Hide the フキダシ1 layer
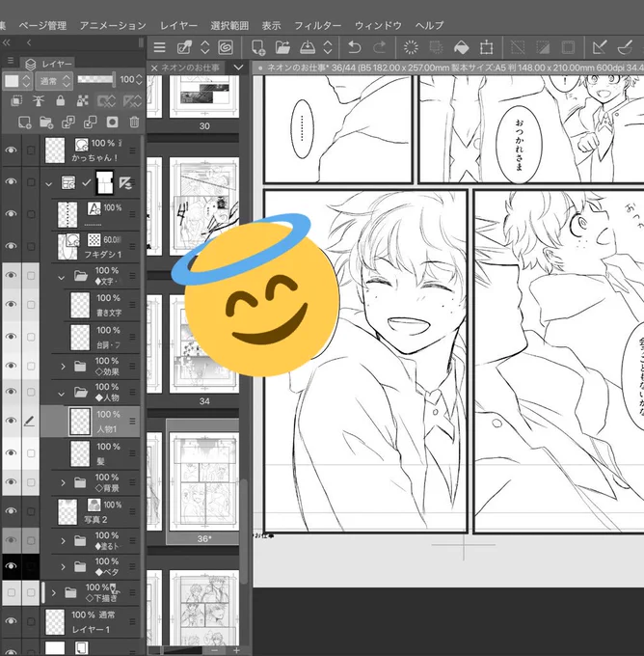The width and height of the screenshot is (644, 656). (x=11, y=246)
